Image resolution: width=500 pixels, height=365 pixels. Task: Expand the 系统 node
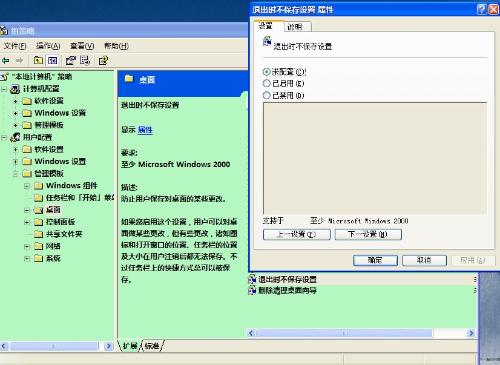coord(27,258)
